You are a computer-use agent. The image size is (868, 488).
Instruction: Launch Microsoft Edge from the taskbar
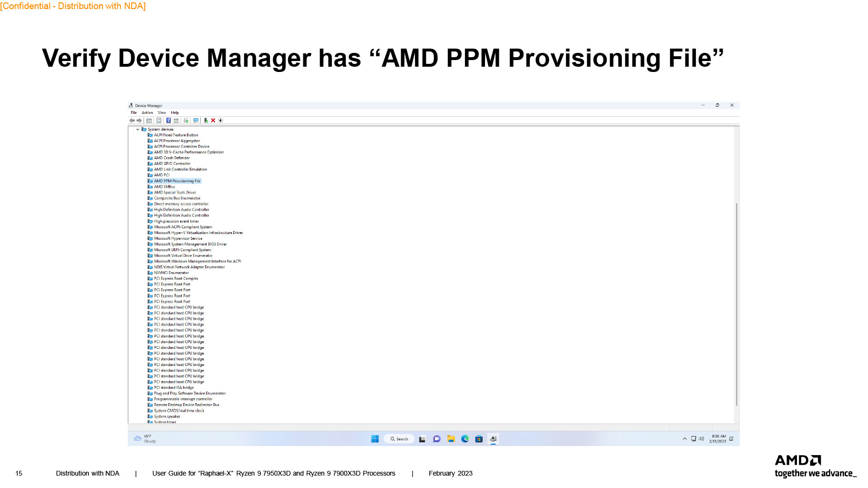(465, 439)
